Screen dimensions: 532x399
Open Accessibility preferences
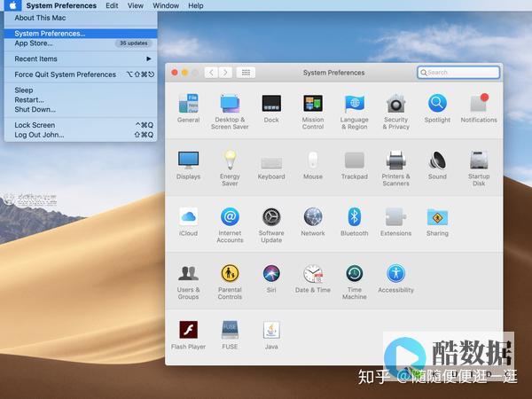(x=396, y=278)
